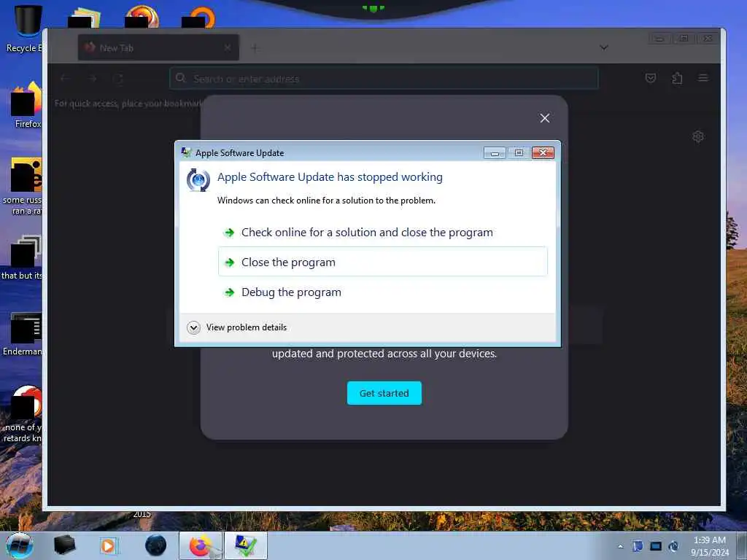Select the 'that but its' desktop icon
The height and width of the screenshot is (560, 747).
[x=22, y=257]
